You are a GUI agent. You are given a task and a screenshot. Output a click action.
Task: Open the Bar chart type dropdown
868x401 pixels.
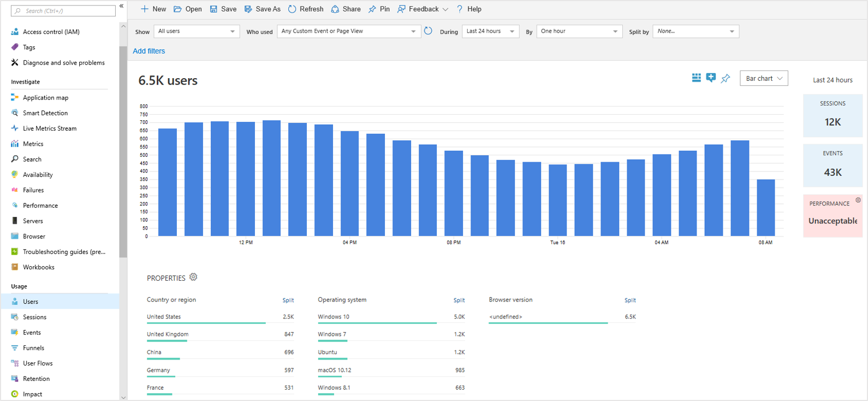764,78
